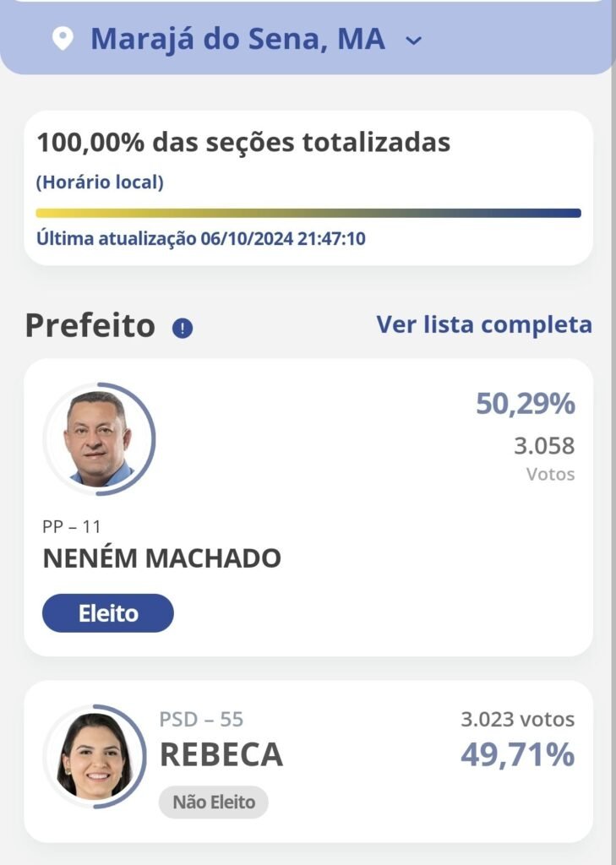Expand the city selector chevron
The width and height of the screenshot is (616, 865).
tap(413, 40)
